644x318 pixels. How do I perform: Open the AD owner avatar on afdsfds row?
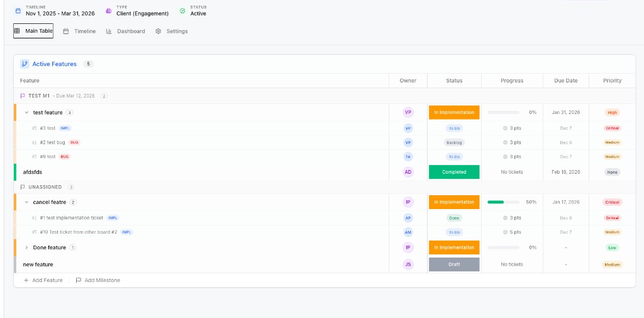[408, 172]
